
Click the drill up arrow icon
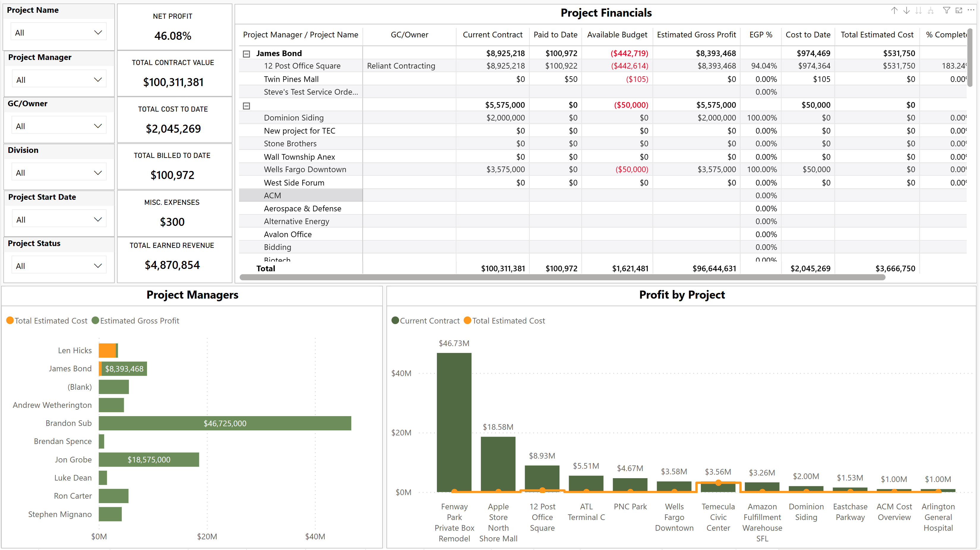click(894, 11)
